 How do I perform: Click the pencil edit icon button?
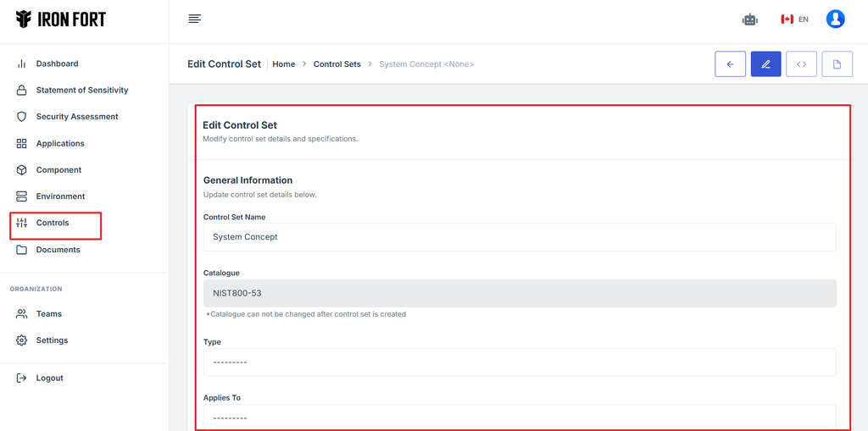[x=765, y=64]
